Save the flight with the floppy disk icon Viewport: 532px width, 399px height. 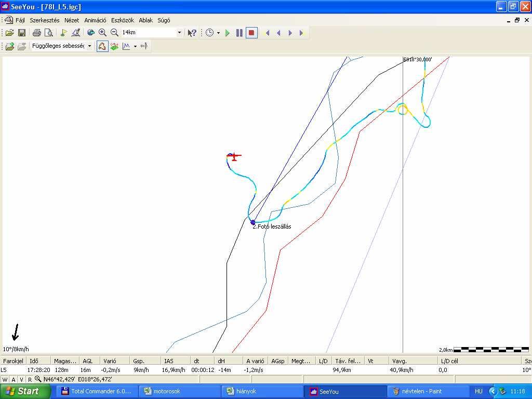(22, 33)
